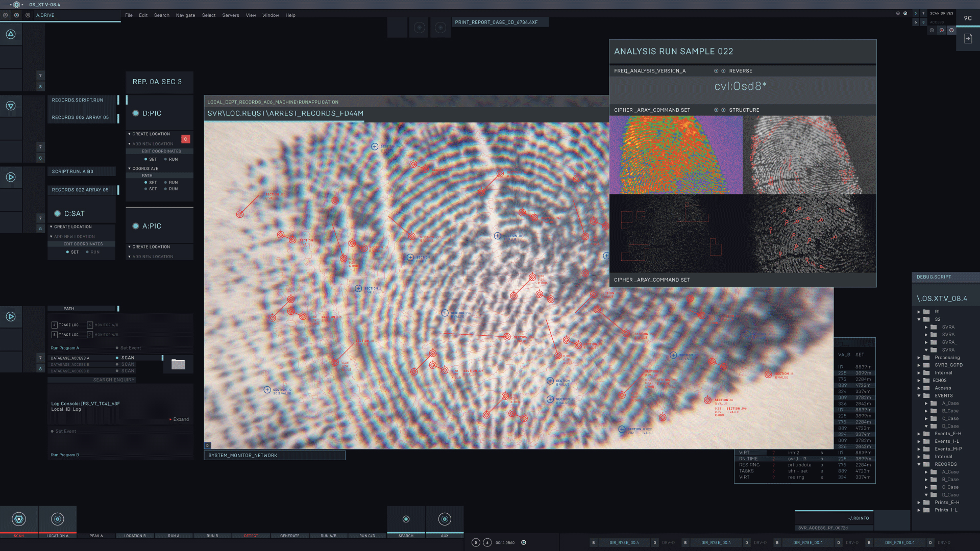
Task: Click the small D marker at fingerprint viewer bottom-left
Action: (x=207, y=445)
